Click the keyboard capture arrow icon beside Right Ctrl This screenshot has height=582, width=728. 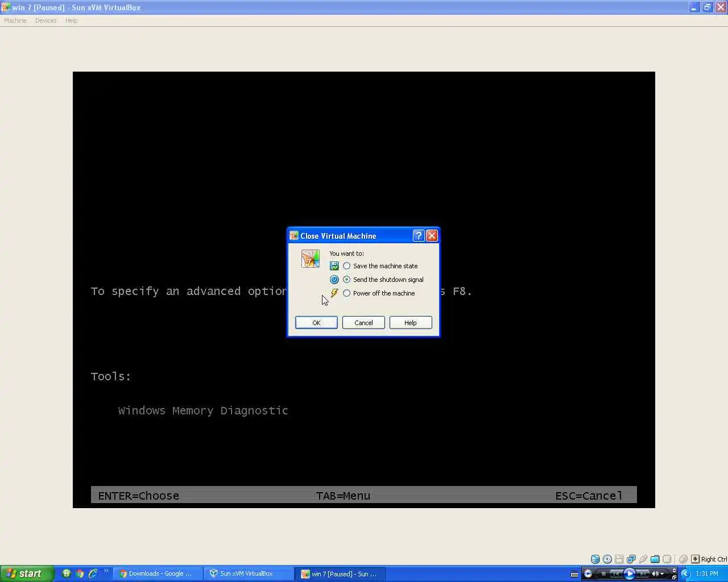pyautogui.click(x=695, y=559)
